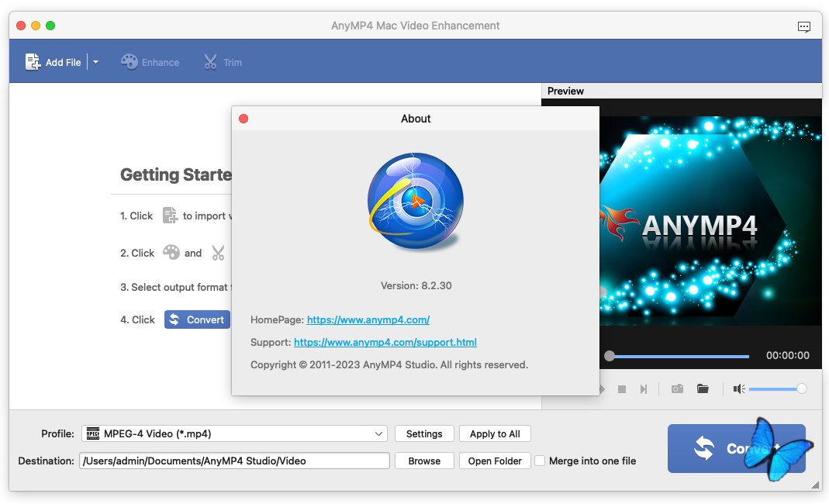The width and height of the screenshot is (829, 504).
Task: Click the preview seek slider handle
Action: [610, 356]
